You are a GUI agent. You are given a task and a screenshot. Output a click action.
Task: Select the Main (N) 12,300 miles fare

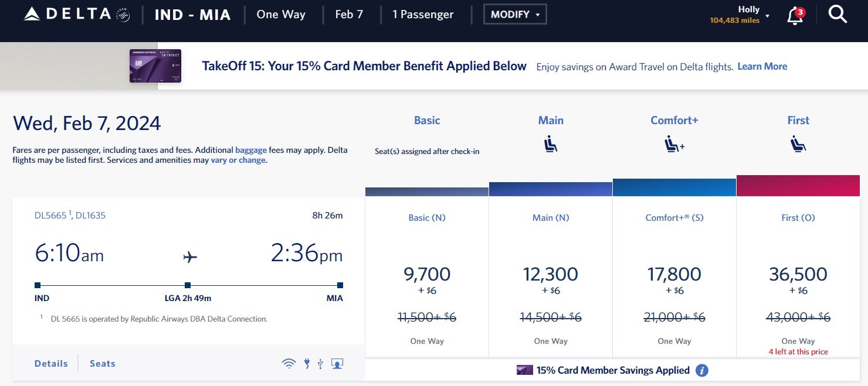click(x=550, y=274)
